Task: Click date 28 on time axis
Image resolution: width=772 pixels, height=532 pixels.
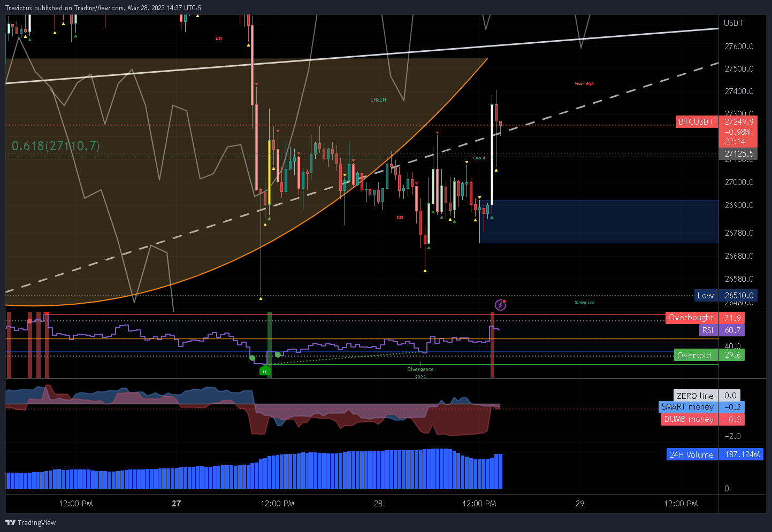Action: tap(378, 504)
